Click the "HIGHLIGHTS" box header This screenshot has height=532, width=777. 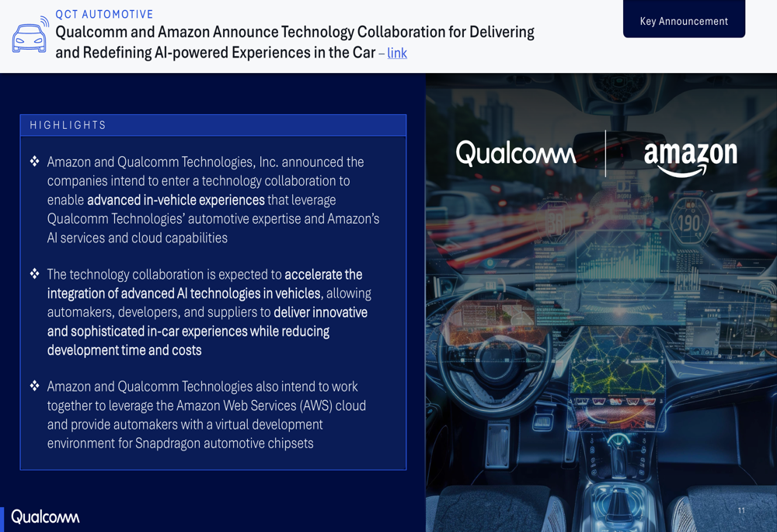(x=213, y=125)
